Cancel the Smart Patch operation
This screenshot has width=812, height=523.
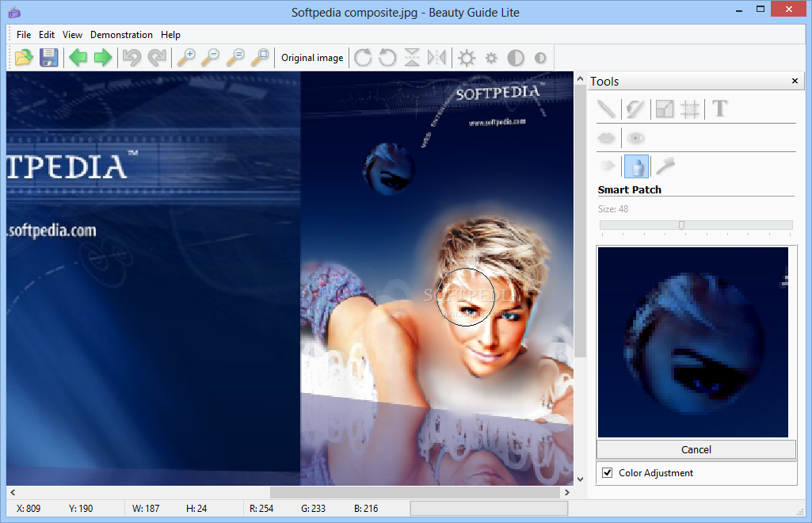[x=696, y=449]
